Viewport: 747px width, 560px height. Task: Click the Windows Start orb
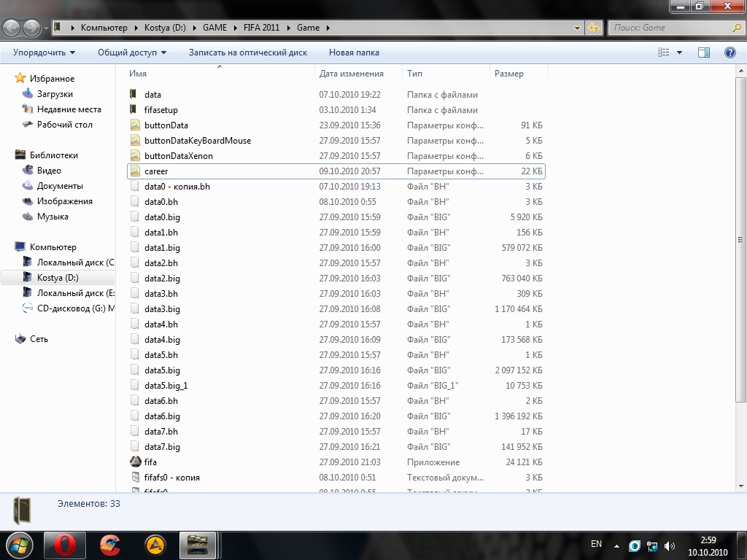click(x=19, y=545)
